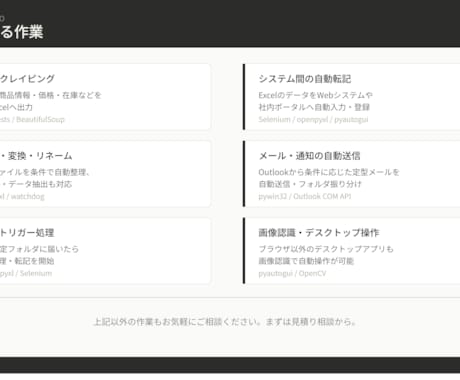Image resolution: width=460 pixels, height=380 pixels.
Task: Click the 変換・リネーム card heading
Action: [40, 156]
